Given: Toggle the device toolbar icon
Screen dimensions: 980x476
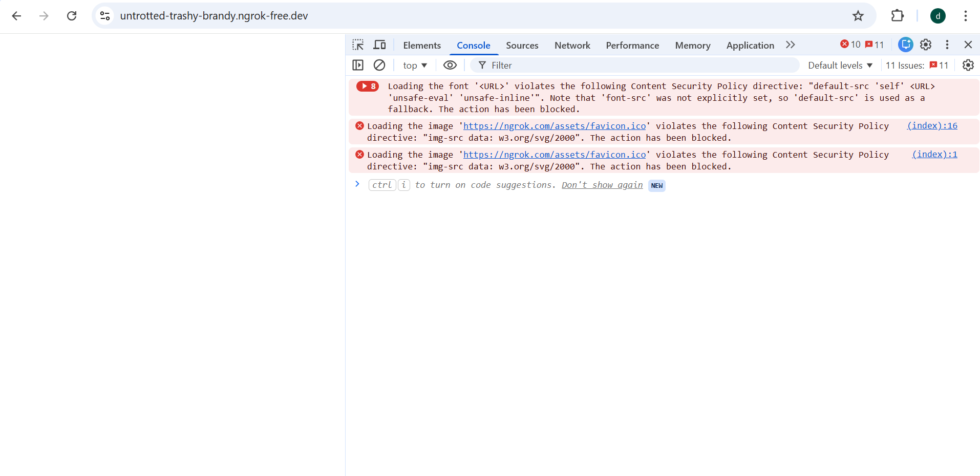Looking at the screenshot, I should click(x=379, y=45).
